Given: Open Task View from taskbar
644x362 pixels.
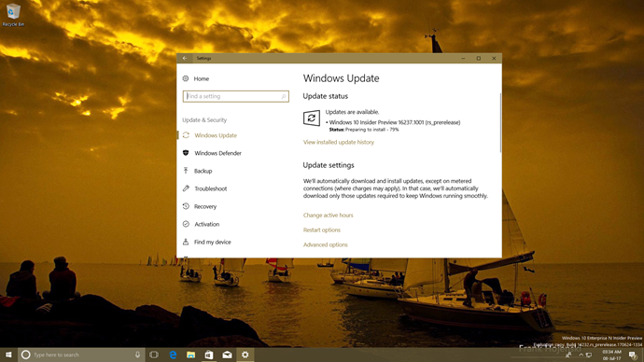Looking at the screenshot, I should 154,355.
